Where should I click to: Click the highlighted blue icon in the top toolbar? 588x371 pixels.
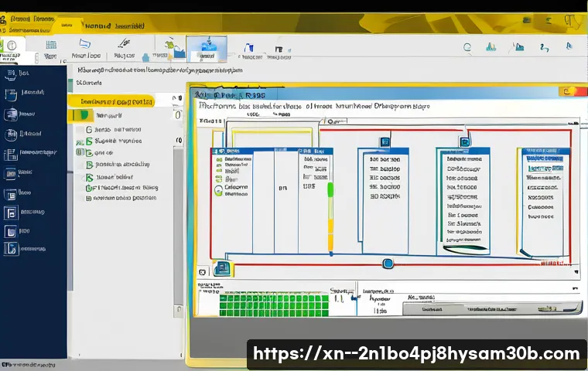pos(207,52)
